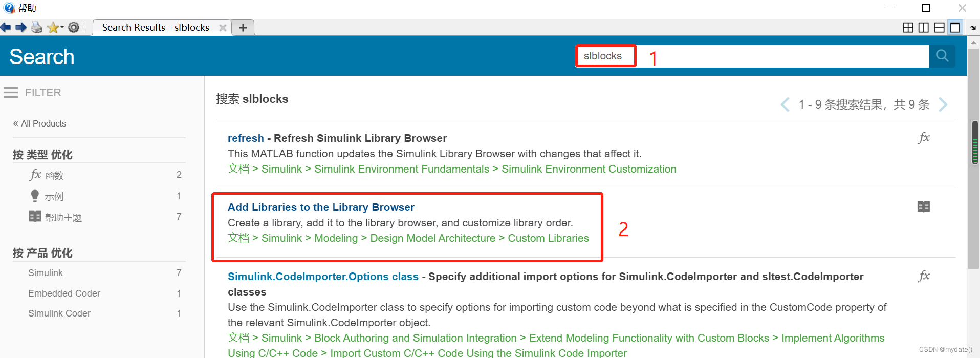Click function icon beside refresh result
The height and width of the screenshot is (358, 980).
tap(924, 138)
